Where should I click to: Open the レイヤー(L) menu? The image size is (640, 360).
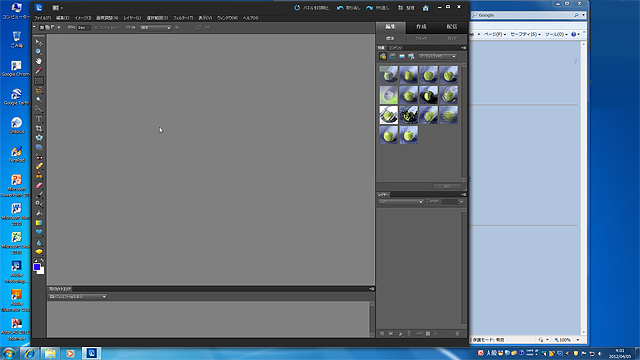pos(132,18)
